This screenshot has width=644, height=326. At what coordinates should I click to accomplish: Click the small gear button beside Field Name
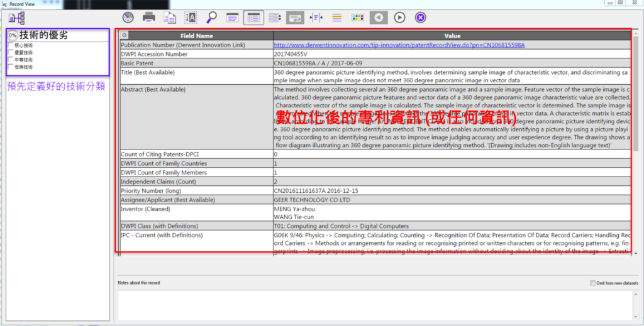tap(124, 36)
